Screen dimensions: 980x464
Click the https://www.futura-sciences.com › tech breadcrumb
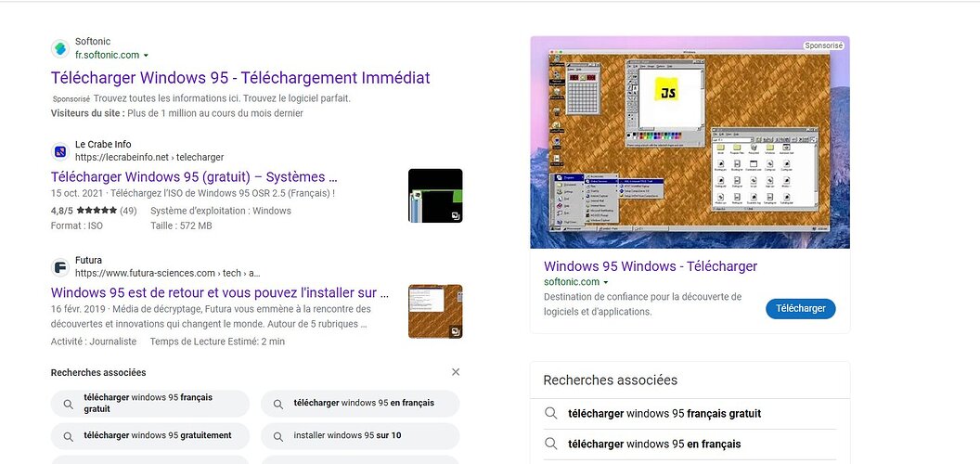pyautogui.click(x=167, y=273)
